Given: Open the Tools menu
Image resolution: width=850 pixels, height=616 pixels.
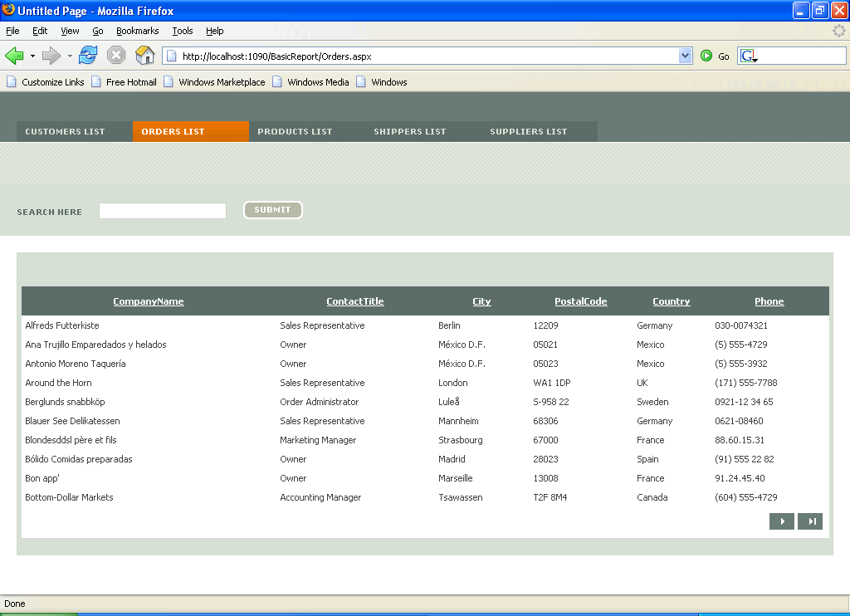Looking at the screenshot, I should [x=183, y=31].
